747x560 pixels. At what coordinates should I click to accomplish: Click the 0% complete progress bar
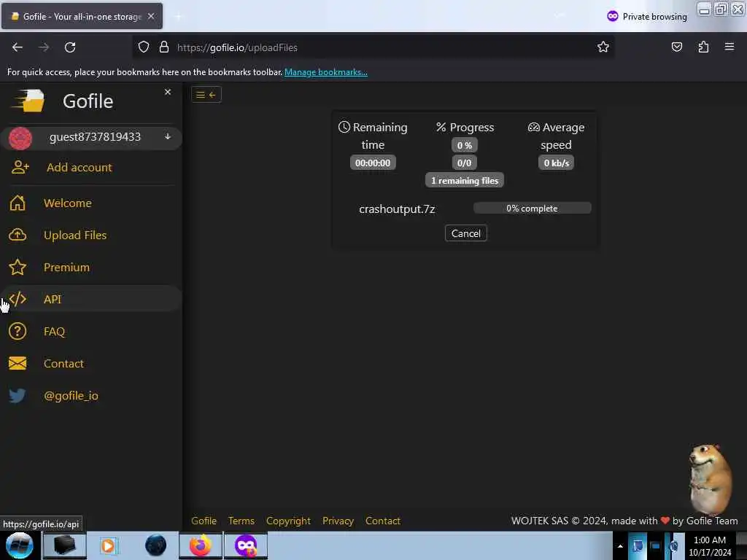click(532, 208)
